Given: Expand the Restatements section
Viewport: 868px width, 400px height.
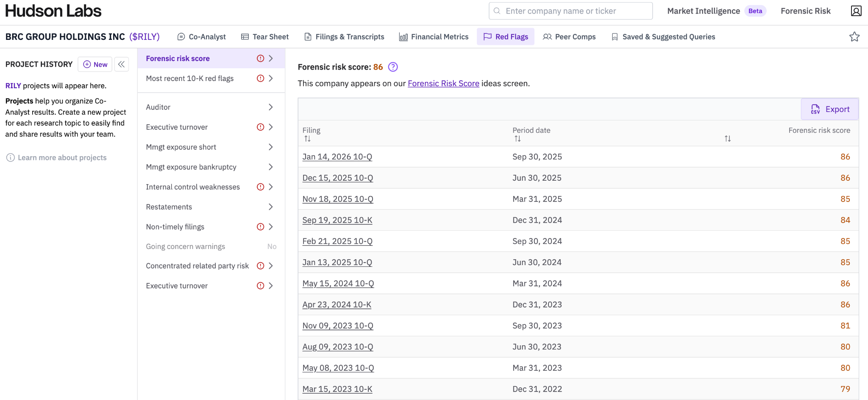Looking at the screenshot, I should [270, 207].
